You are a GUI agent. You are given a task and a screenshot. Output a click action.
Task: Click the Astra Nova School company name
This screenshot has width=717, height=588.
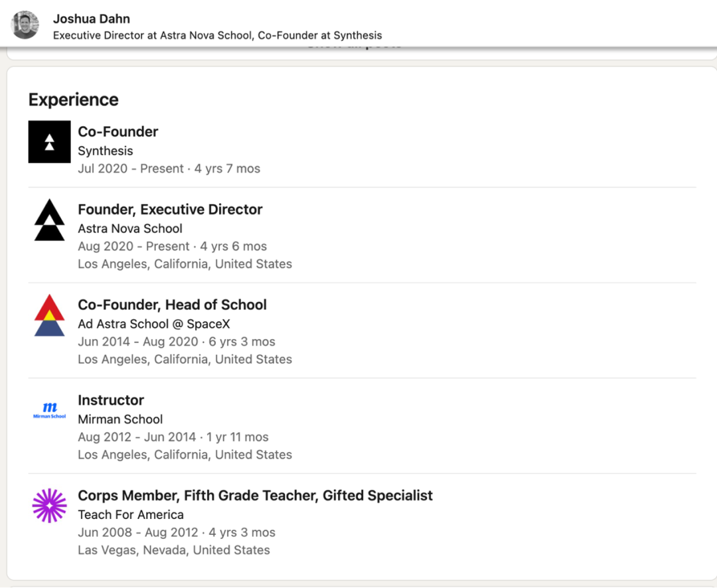click(x=130, y=228)
